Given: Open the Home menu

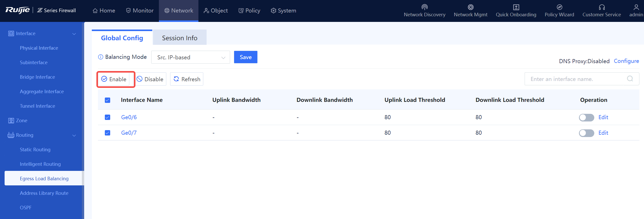Looking at the screenshot, I should pyautogui.click(x=104, y=10).
